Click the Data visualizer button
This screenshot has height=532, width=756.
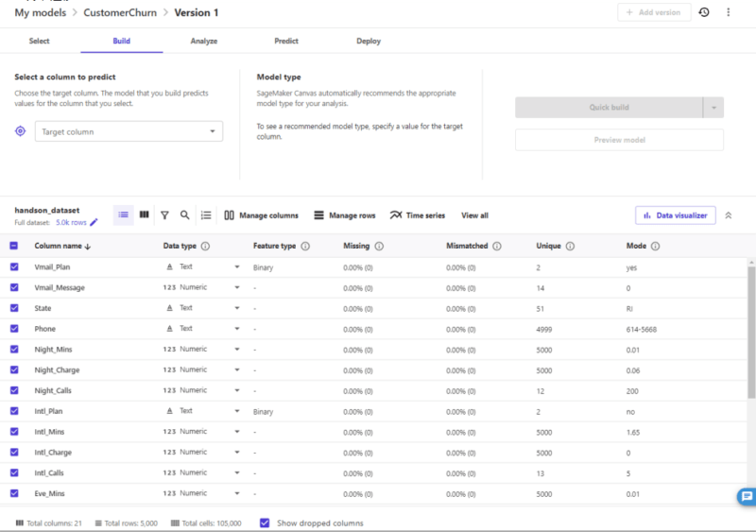tap(675, 215)
